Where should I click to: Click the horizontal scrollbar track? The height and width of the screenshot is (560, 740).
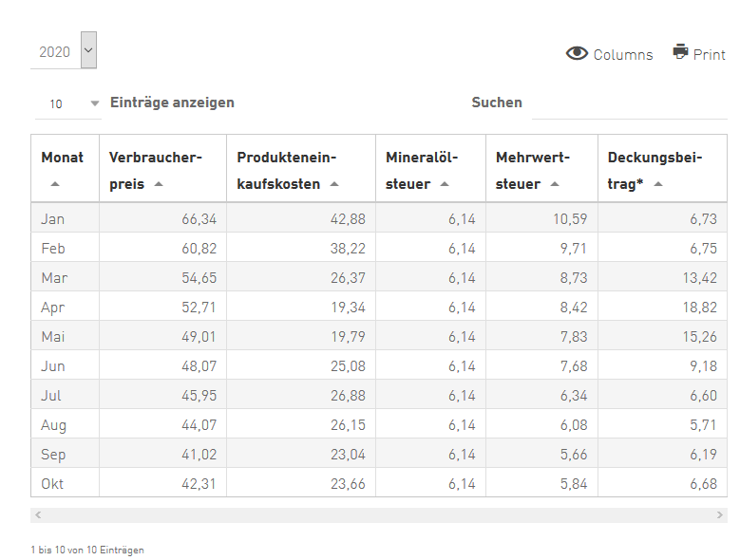379,514
